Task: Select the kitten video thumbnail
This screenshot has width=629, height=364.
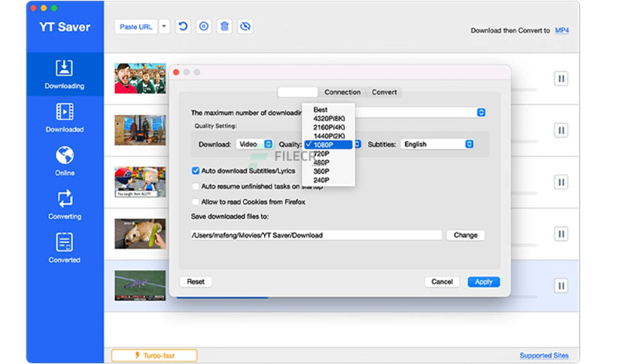Action: coord(140,234)
